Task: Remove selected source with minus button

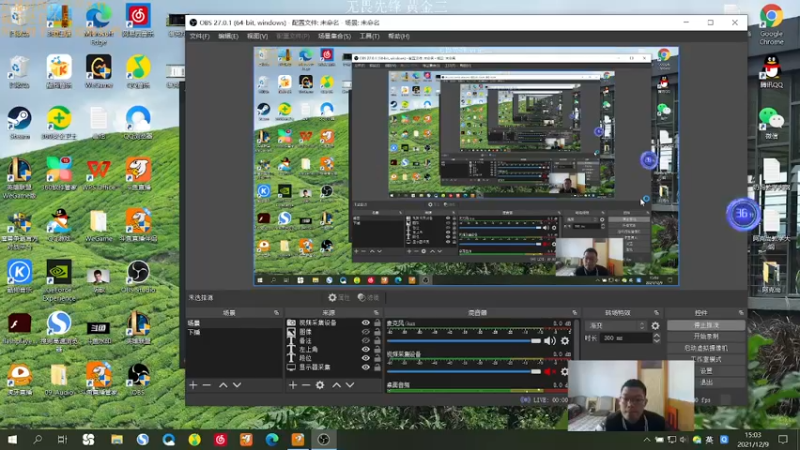Action: (306, 385)
